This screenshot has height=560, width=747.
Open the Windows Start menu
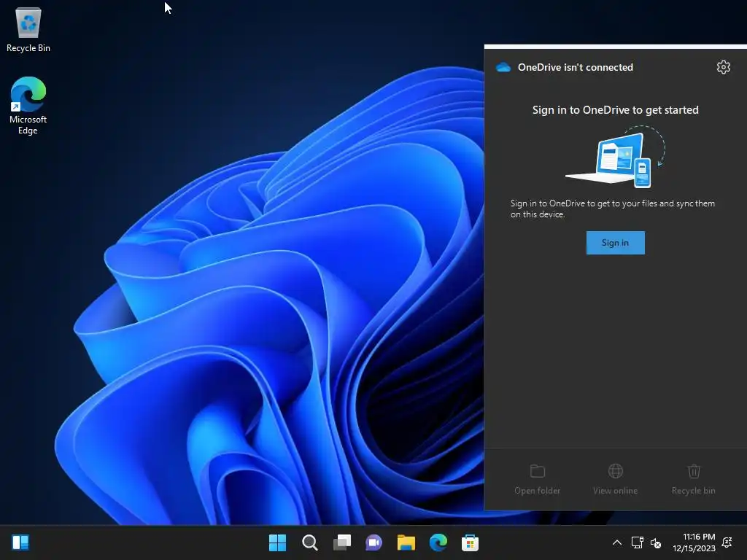pyautogui.click(x=277, y=542)
